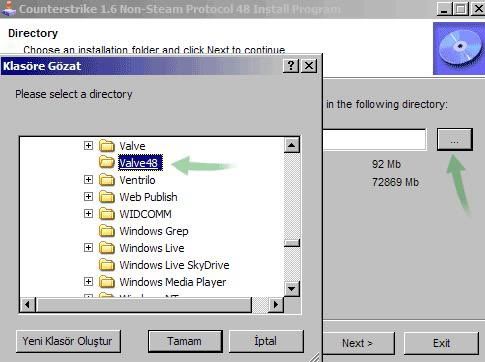Click the Tamam button to confirm
Viewport: 485px width, 362px height.
185,341
